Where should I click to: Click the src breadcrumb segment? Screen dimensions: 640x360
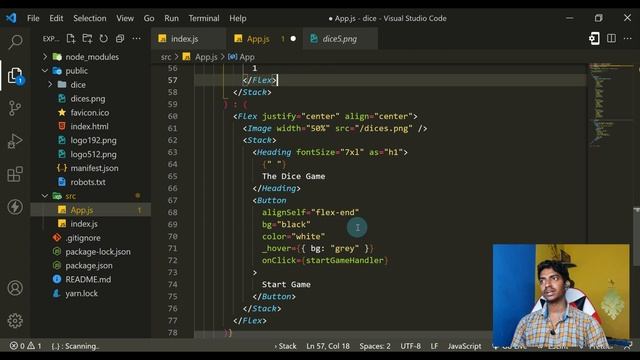point(166,57)
